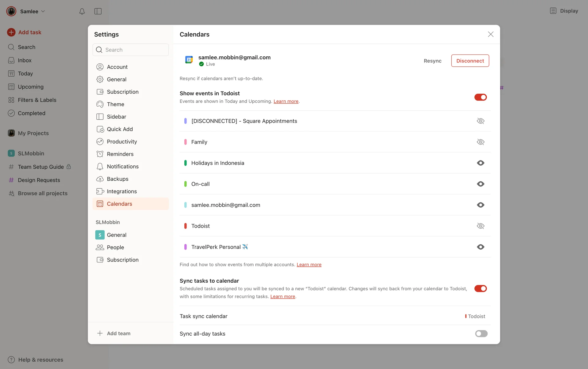Click the red Add task plus icon
588x369 pixels.
(x=11, y=32)
